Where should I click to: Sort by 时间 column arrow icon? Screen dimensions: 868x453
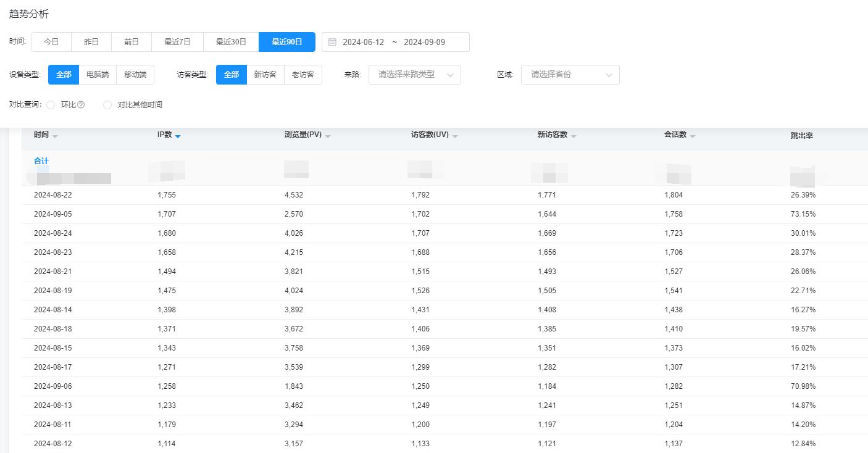point(55,136)
